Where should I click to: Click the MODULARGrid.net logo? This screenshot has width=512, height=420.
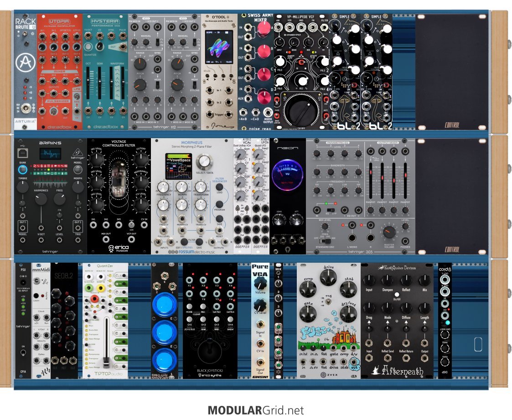tap(256, 410)
